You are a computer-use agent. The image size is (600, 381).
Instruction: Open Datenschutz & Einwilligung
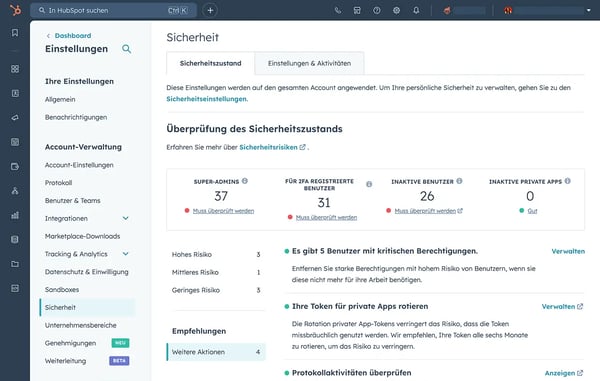coord(86,272)
